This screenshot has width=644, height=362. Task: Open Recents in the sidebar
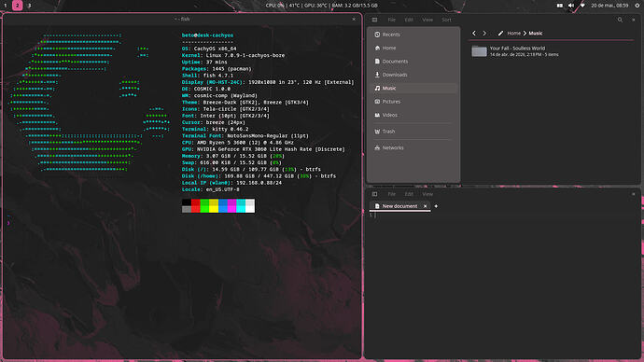[413, 35]
